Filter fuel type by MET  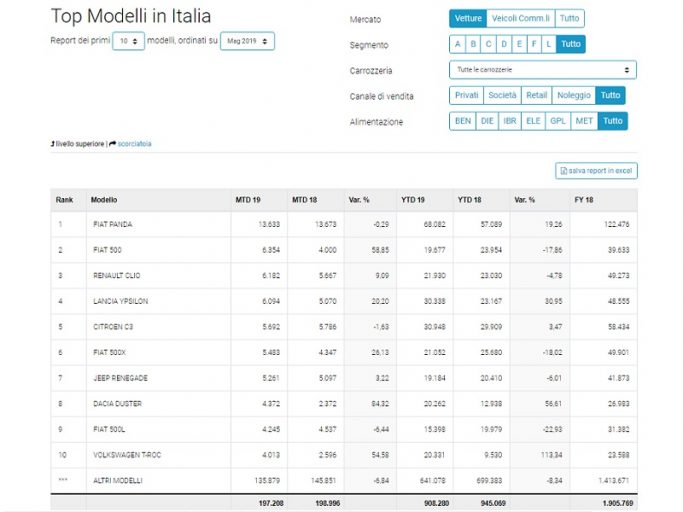point(584,121)
